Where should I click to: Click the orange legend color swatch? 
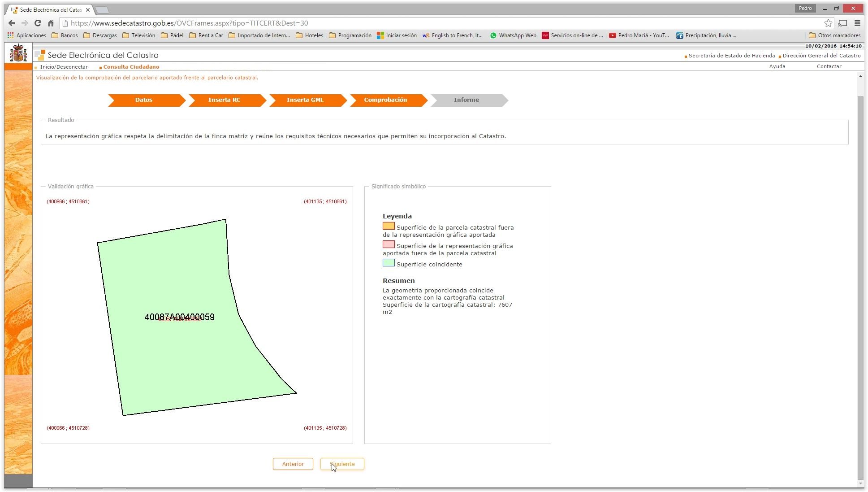click(389, 226)
